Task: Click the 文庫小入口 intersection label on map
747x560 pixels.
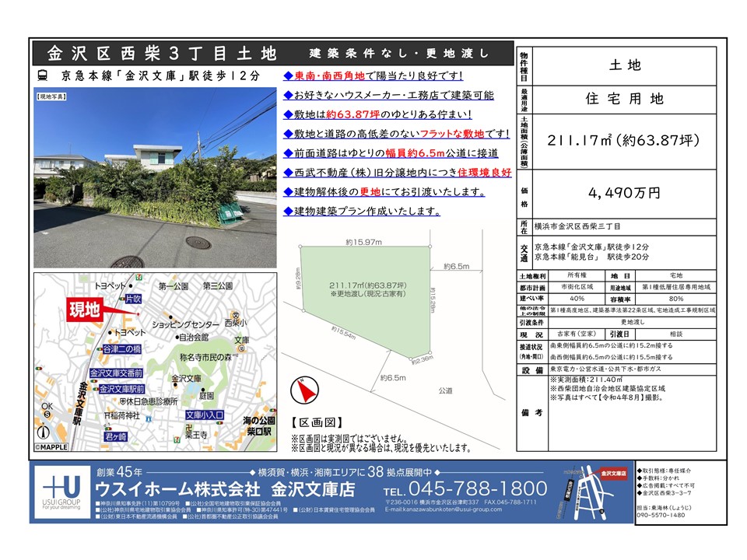Action: pos(205,415)
